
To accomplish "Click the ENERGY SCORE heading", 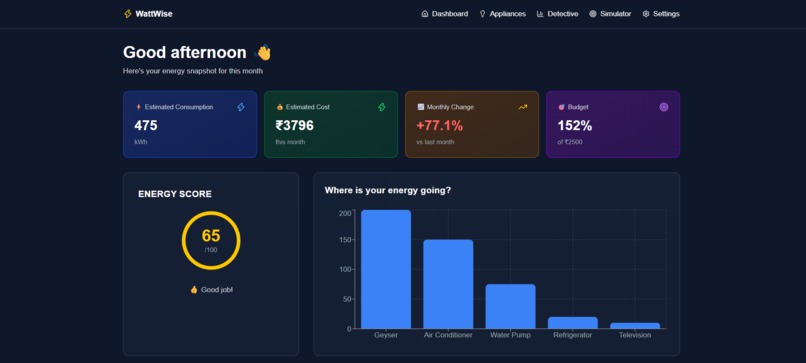I will point(175,194).
